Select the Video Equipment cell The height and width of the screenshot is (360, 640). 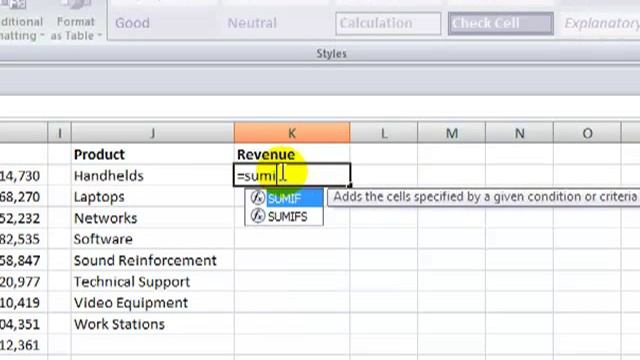point(153,303)
